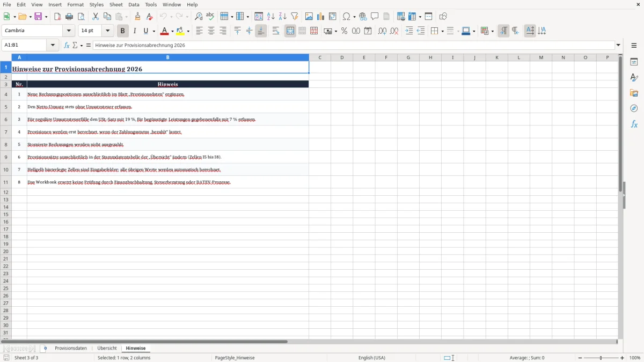Click the Insert Comment icon
The width and height of the screenshot is (644, 362).
coord(375,17)
